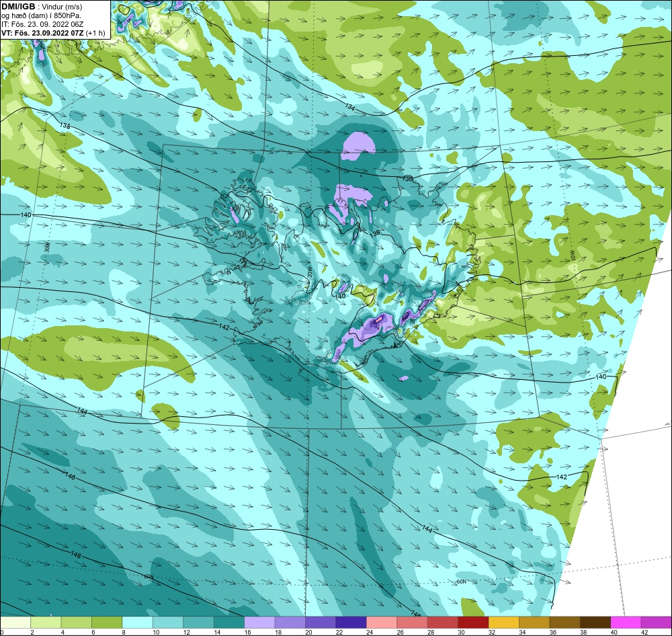
Task: Click the 'VT: Fös. 23.09.2022 07Z' valid-time line
Action: coord(43,33)
